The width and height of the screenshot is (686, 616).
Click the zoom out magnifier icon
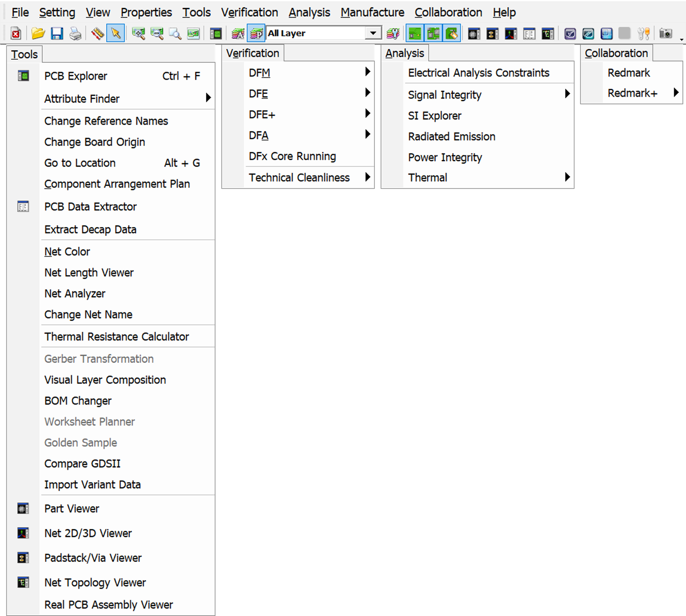(x=157, y=34)
